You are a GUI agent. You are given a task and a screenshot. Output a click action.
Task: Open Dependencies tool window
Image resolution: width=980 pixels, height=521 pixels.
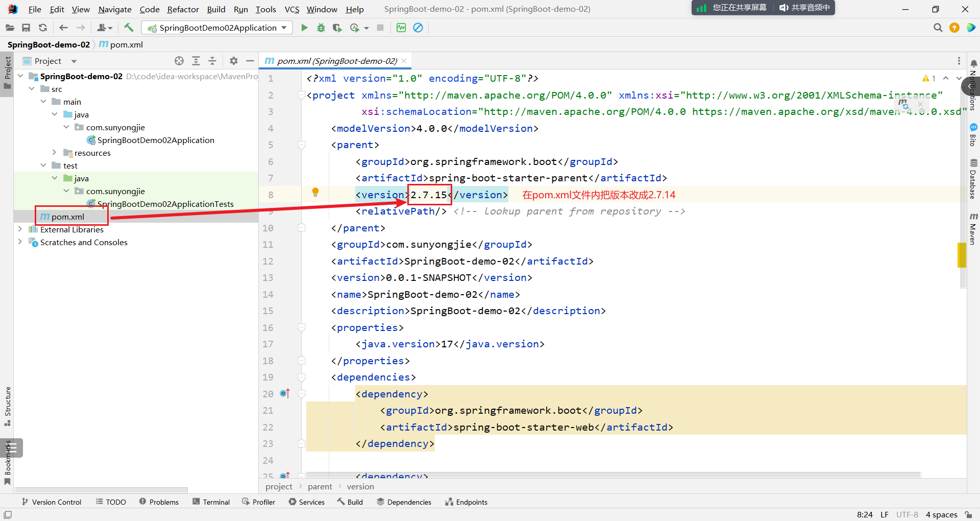pos(404,502)
